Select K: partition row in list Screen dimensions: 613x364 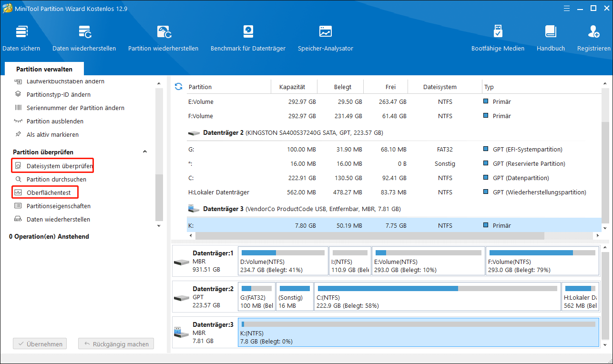point(393,225)
